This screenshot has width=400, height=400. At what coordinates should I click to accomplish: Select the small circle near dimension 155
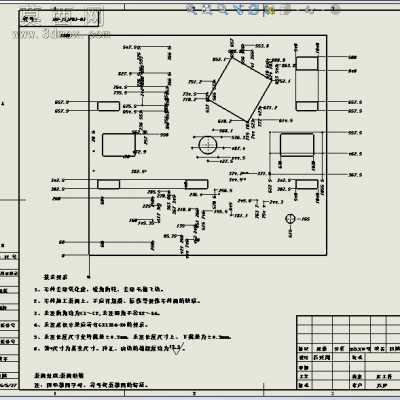tap(291, 219)
